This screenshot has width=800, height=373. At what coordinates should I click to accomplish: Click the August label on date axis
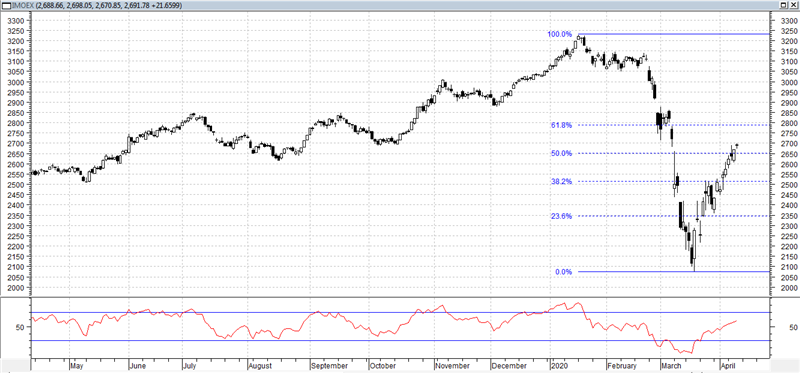[260, 366]
